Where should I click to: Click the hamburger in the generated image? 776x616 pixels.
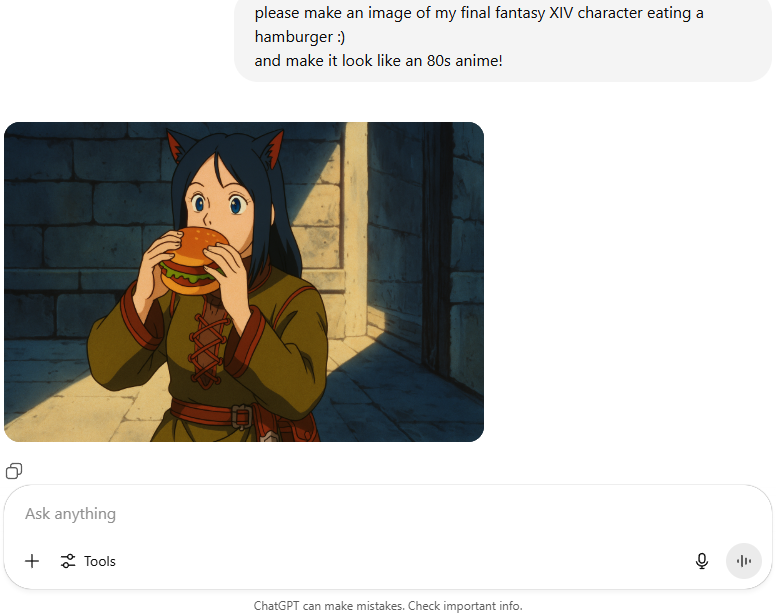194,260
